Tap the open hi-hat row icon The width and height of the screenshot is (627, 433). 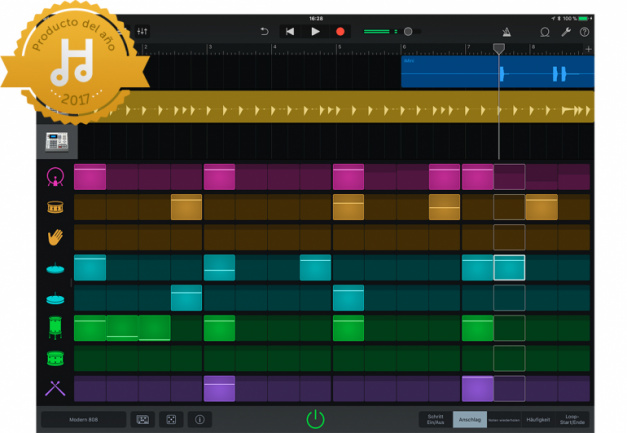(55, 298)
